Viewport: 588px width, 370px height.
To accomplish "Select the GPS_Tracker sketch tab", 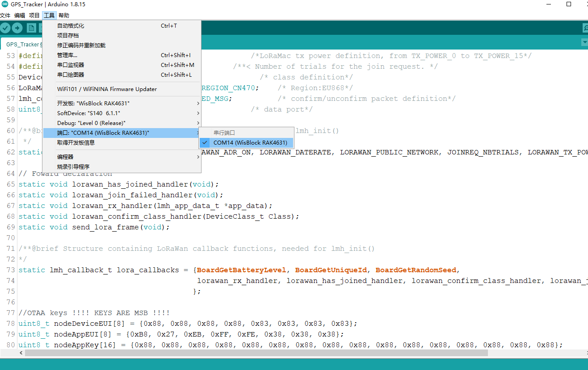I will (22, 44).
